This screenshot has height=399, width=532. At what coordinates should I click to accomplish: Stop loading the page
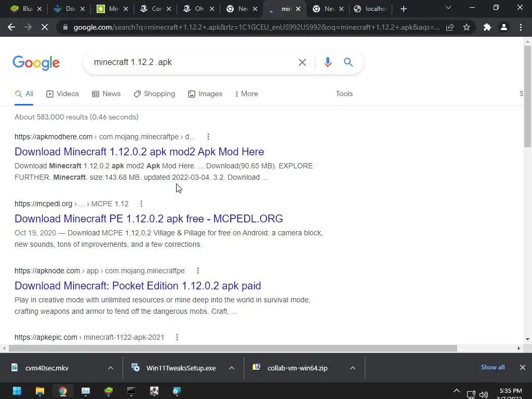(45, 27)
